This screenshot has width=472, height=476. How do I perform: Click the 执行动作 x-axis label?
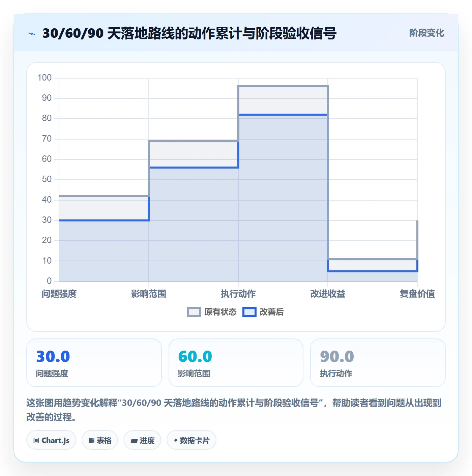238,294
